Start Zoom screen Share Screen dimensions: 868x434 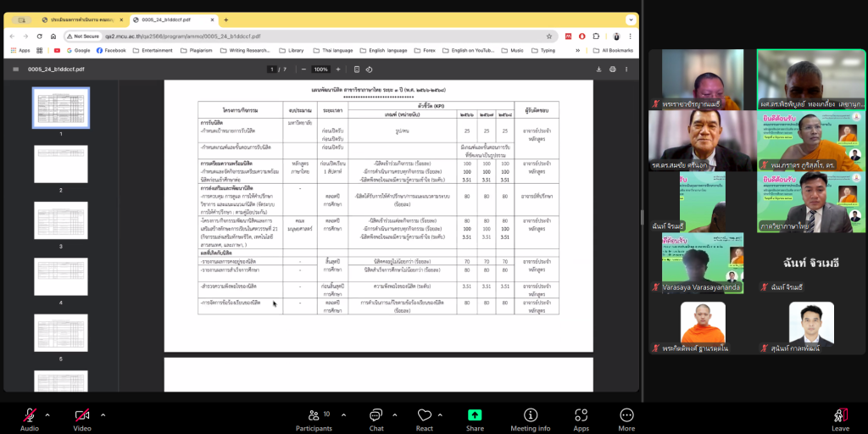pyautogui.click(x=475, y=420)
